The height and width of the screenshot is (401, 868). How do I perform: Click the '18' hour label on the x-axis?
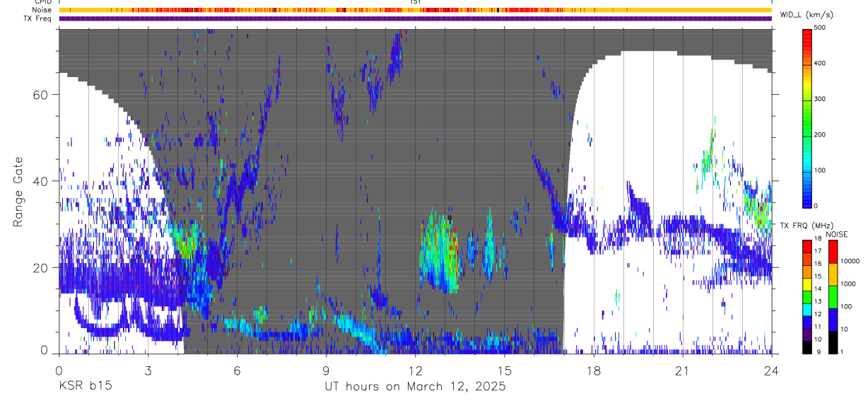[593, 369]
